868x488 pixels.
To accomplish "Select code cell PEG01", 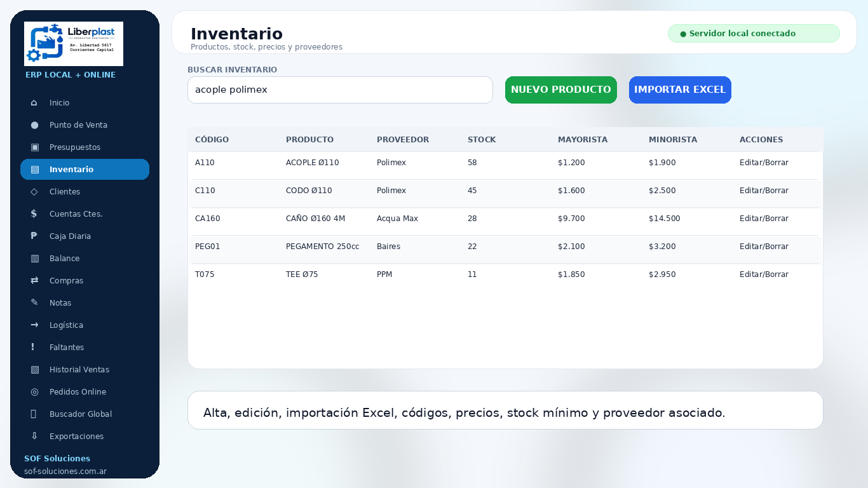I will pyautogui.click(x=208, y=247).
